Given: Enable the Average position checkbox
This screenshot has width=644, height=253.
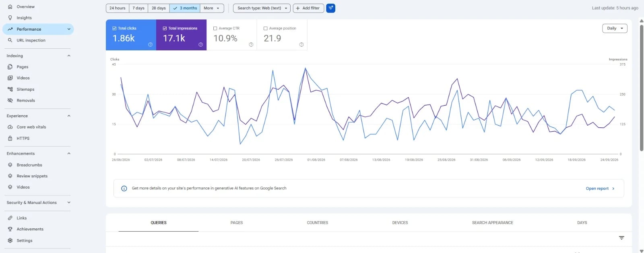Looking at the screenshot, I should click(x=265, y=29).
